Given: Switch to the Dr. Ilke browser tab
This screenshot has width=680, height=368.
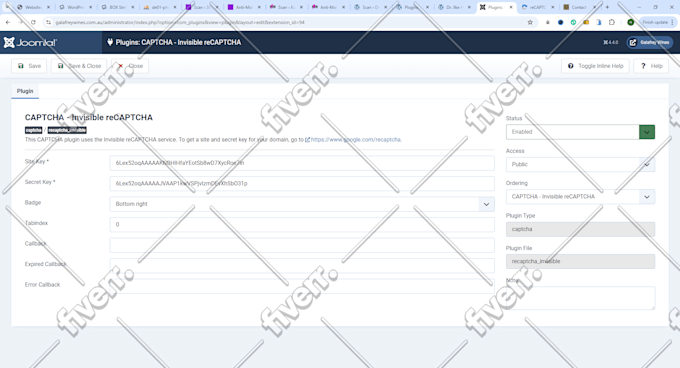Looking at the screenshot, I should [x=454, y=7].
